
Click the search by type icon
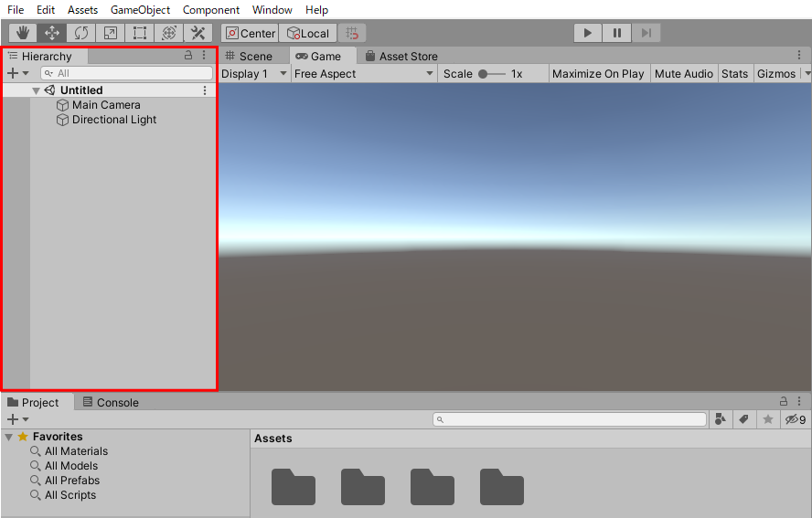click(720, 419)
